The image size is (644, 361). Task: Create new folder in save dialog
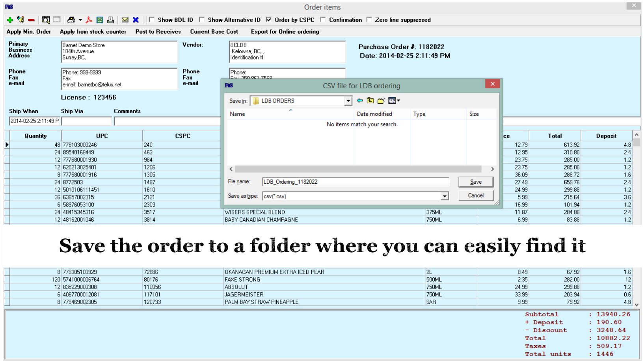[x=381, y=101]
